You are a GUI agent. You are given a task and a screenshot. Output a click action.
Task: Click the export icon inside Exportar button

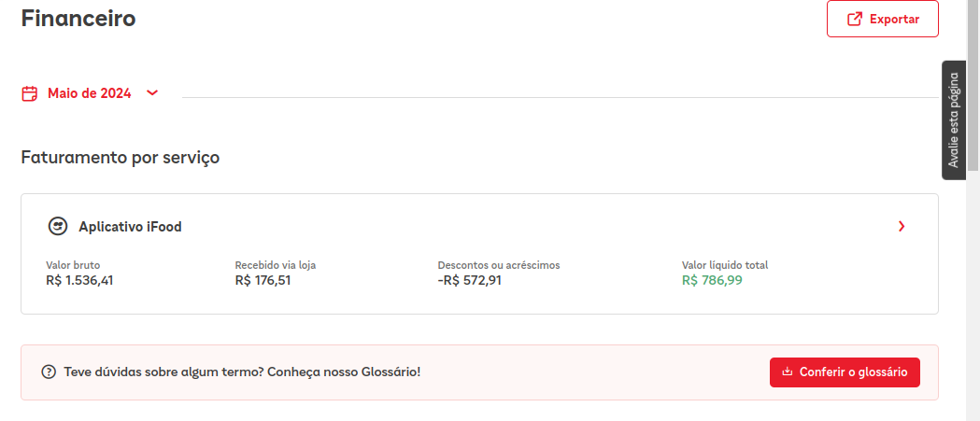pyautogui.click(x=854, y=19)
